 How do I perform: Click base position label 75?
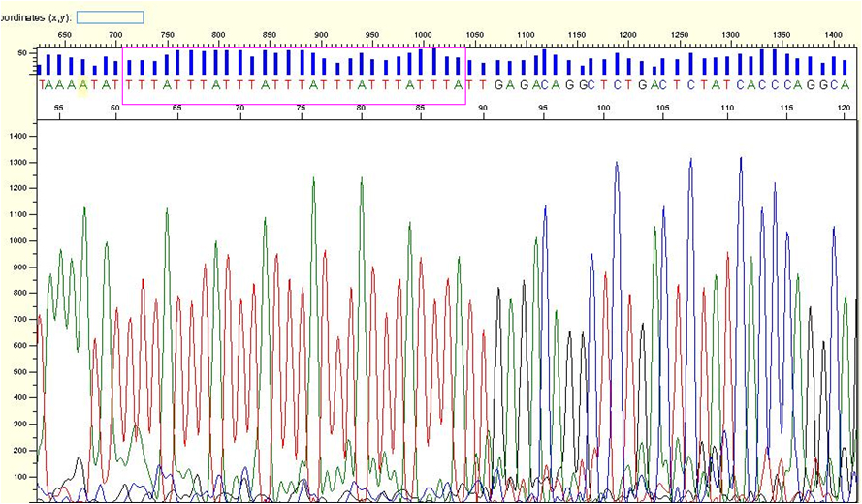tap(301, 108)
